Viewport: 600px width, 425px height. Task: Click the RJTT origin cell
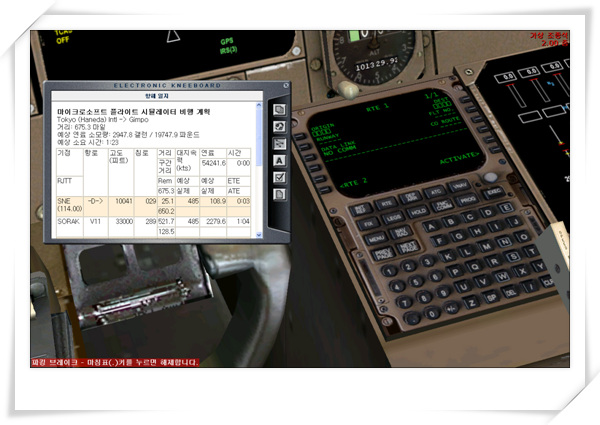(x=70, y=186)
